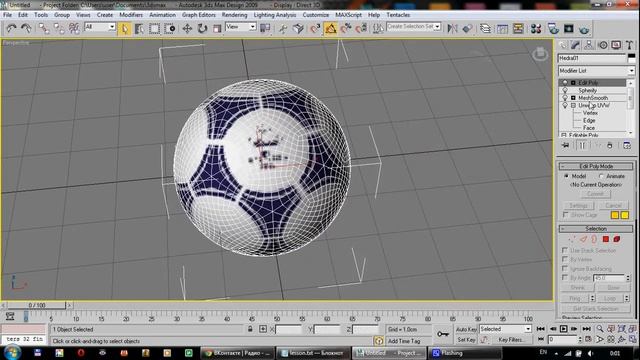640x360 pixels.
Task: Toggle the Edit Poly modifier light bulb
Action: [565, 82]
